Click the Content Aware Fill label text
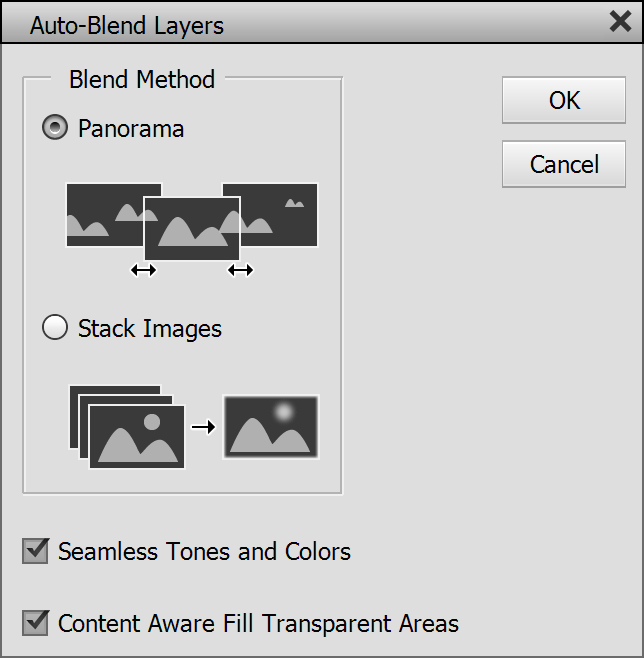This screenshot has height=658, width=644. (x=258, y=624)
